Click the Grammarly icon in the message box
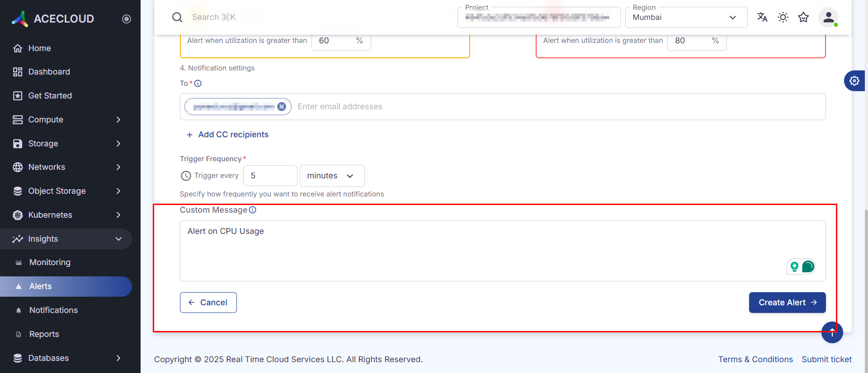Screen dimensions: 868x373 click(x=808, y=266)
